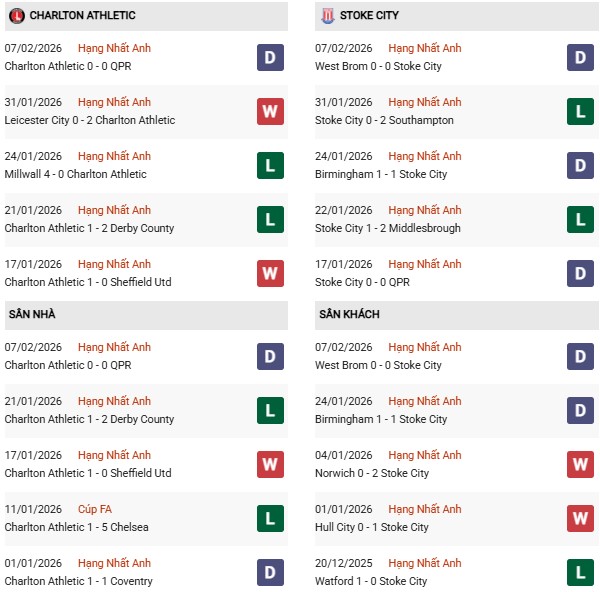Click the Charlton Athletic club crest icon
The image size is (600, 592).
point(16,16)
